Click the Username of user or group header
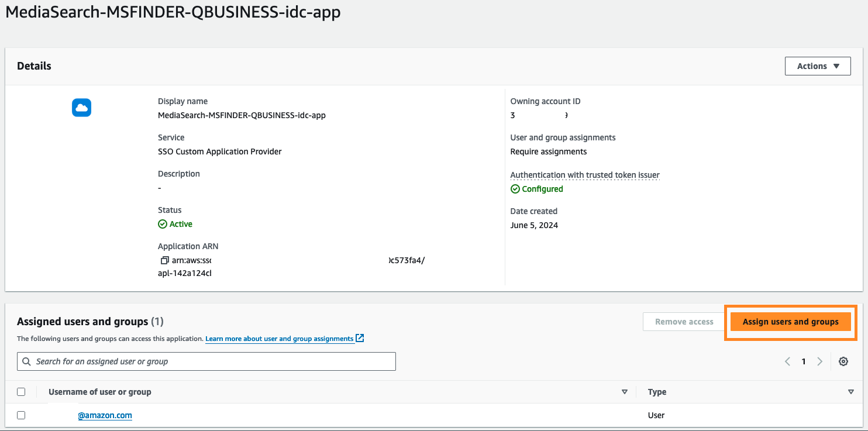The image size is (868, 431). (100, 392)
